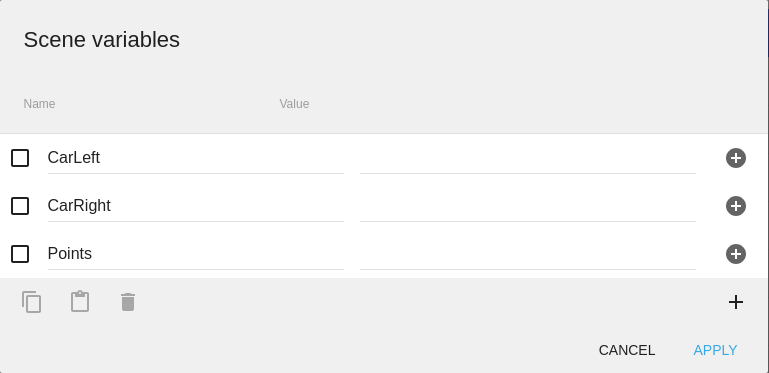
Task: Click the Value column header
Action: click(294, 104)
